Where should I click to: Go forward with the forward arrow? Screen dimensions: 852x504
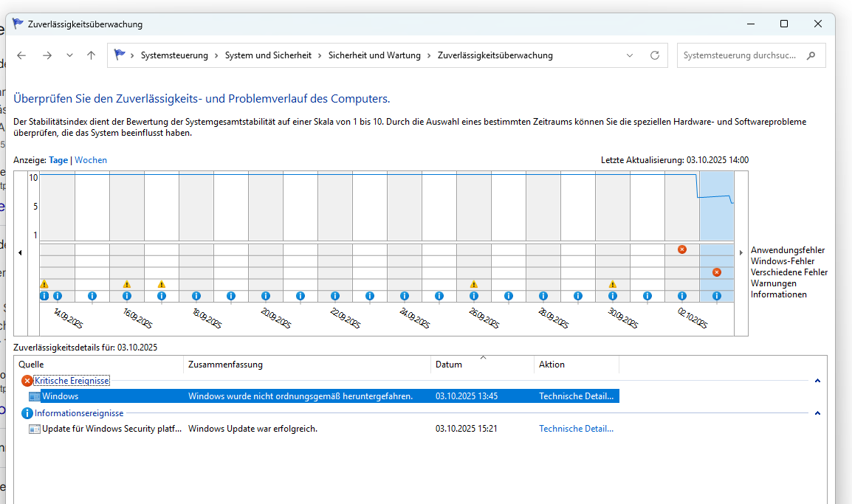pyautogui.click(x=47, y=55)
